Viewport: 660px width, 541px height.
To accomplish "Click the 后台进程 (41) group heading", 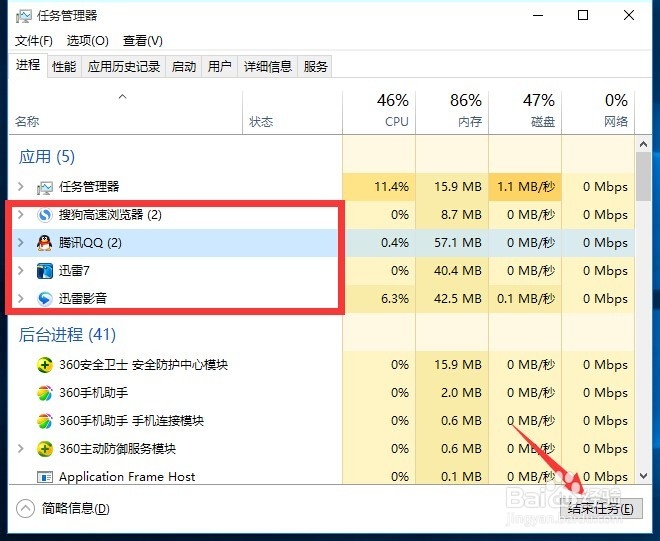I will (67, 335).
